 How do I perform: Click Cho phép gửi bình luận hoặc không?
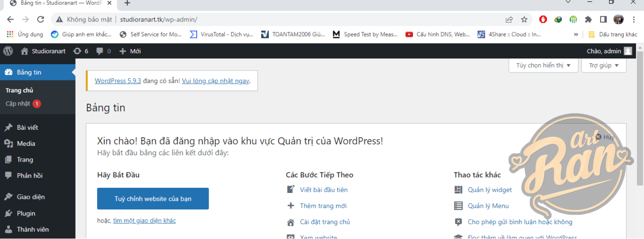tap(520, 222)
